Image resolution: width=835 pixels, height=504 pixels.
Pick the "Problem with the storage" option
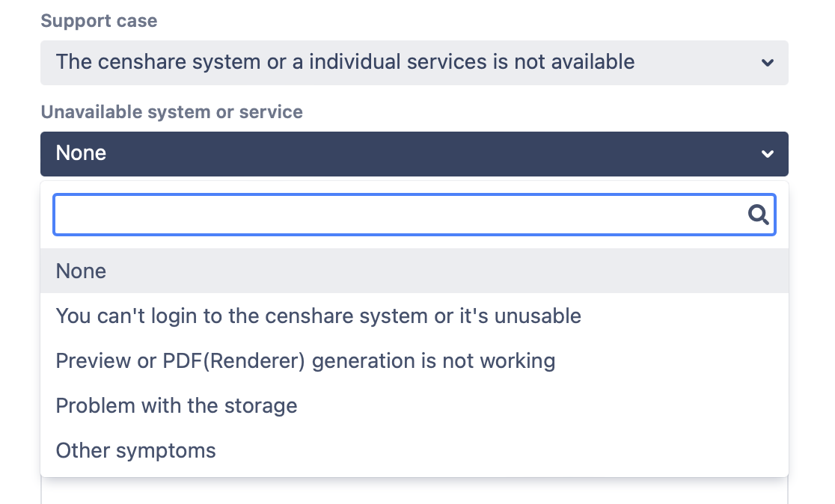pos(177,406)
